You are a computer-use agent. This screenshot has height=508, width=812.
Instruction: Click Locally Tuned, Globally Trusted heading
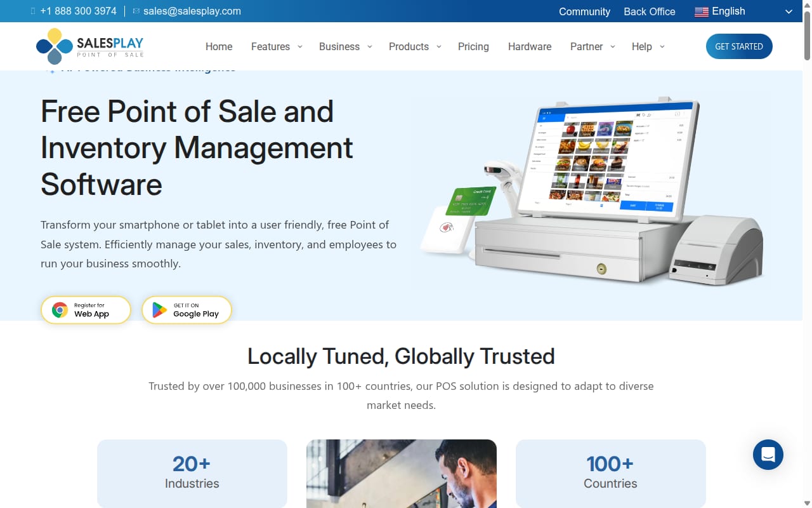(401, 356)
